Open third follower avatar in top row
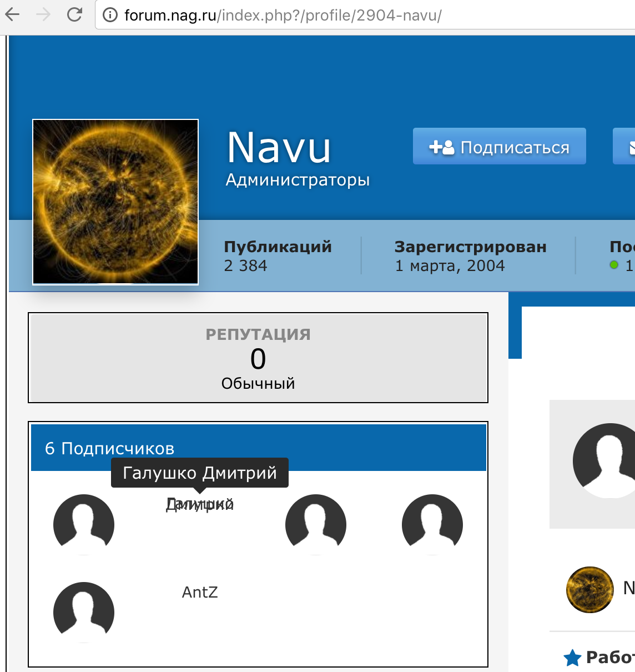Screen dimensions: 635x672 316,525
